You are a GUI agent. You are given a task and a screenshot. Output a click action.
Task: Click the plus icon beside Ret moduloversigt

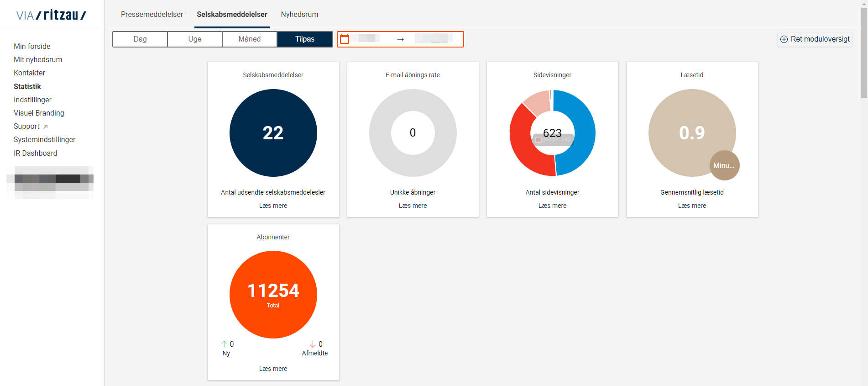tap(784, 39)
